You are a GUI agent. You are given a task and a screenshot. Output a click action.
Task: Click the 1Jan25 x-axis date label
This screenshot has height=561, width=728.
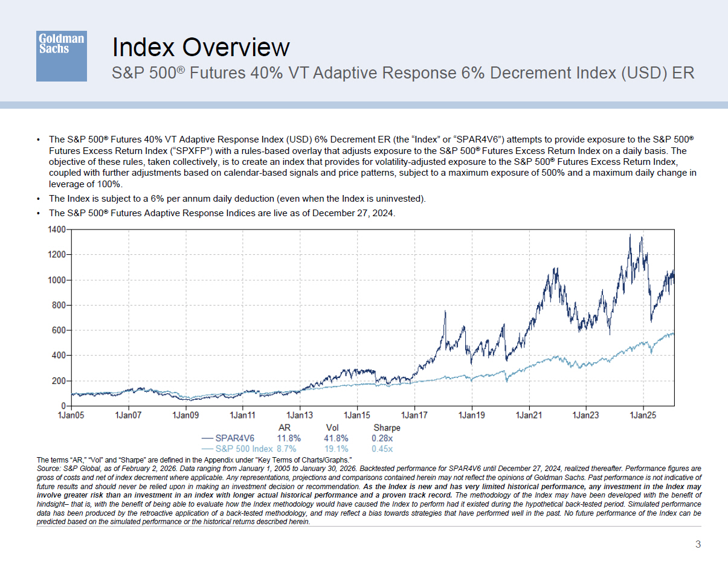tap(643, 415)
